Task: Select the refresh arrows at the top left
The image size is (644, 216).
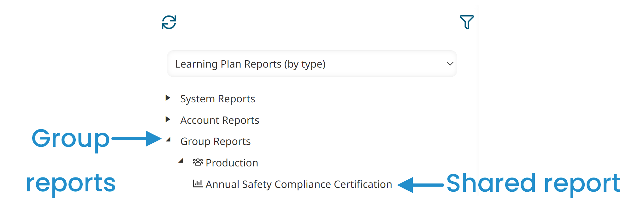Action: pos(168,22)
